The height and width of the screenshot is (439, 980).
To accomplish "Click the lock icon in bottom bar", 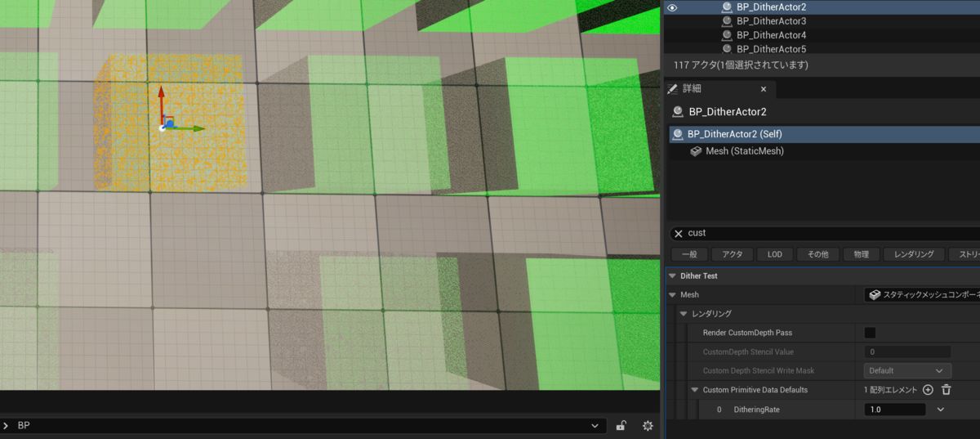I will click(x=621, y=426).
